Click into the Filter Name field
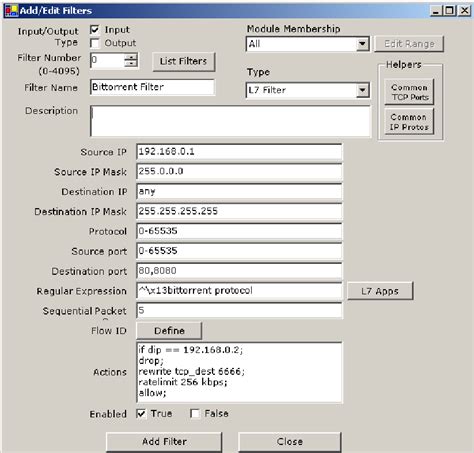The image size is (474, 453). (x=152, y=87)
